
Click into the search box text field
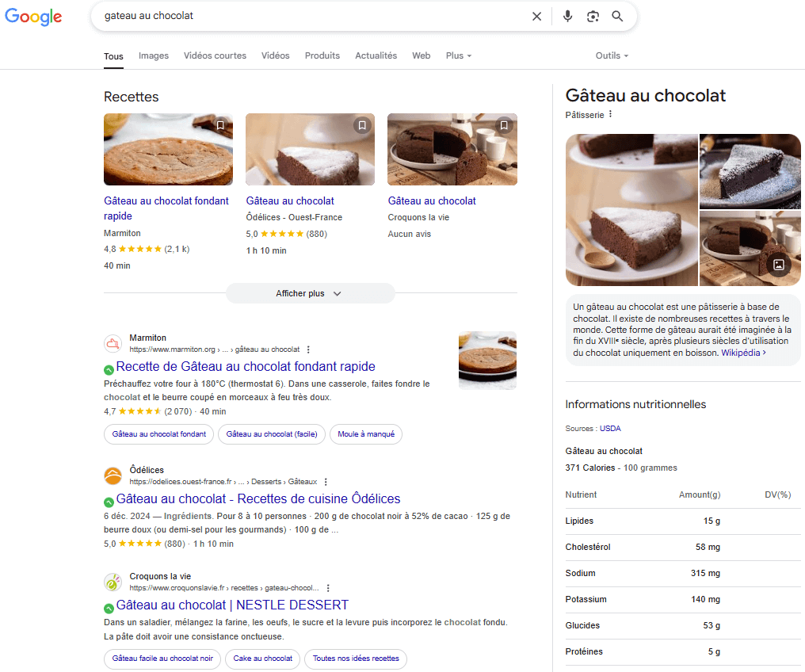point(313,16)
